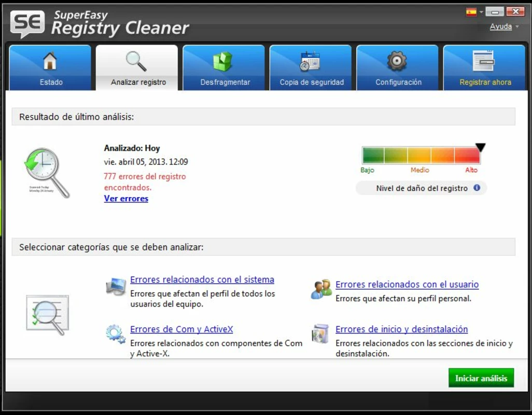This screenshot has width=532, height=415.
Task: Click the 'Medio' gauge label
Action: [x=420, y=170]
